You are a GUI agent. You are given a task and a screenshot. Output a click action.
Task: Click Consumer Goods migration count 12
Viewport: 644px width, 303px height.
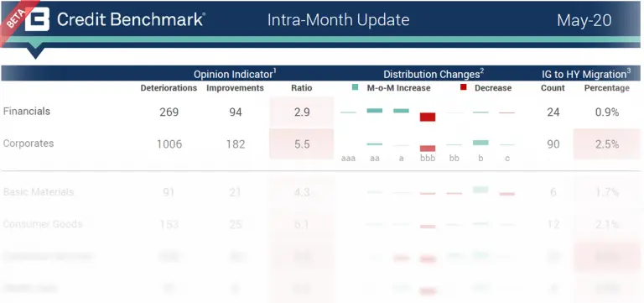[553, 224]
